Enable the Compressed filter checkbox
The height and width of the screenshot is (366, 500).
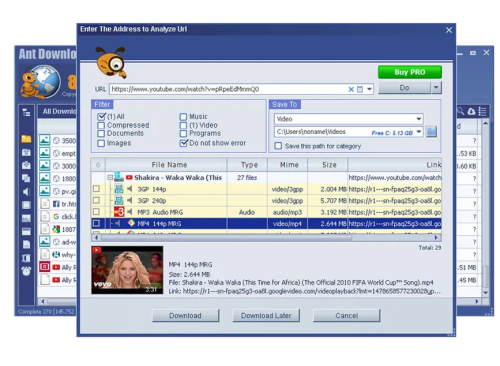pos(101,125)
